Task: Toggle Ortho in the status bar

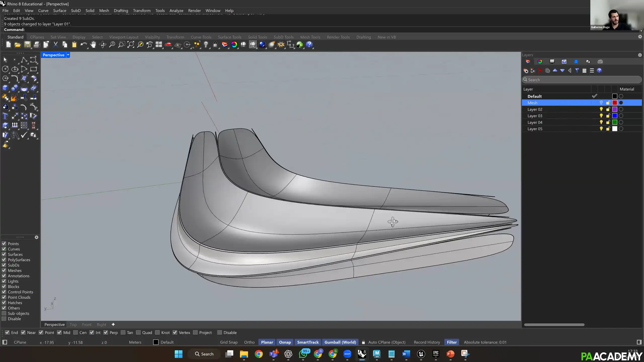Action: pyautogui.click(x=249, y=342)
